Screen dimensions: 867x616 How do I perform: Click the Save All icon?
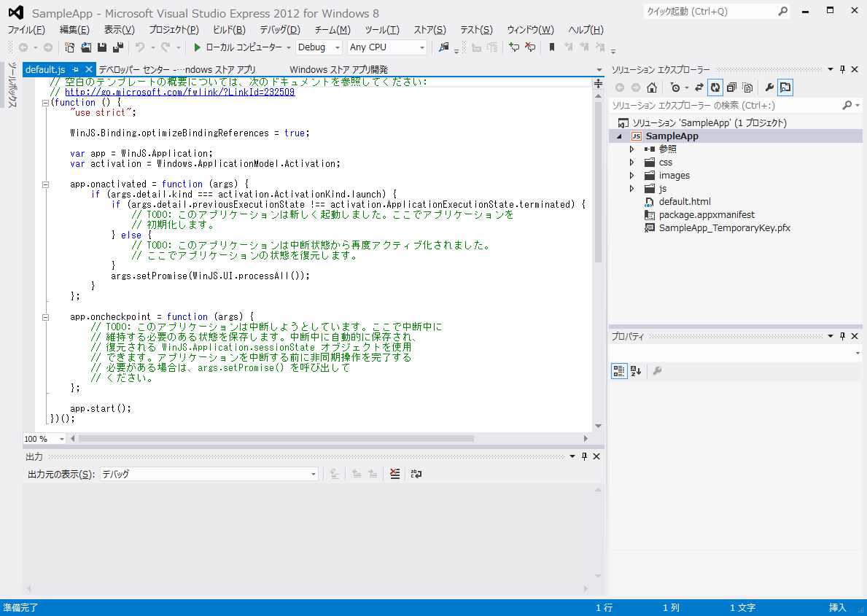pos(118,47)
